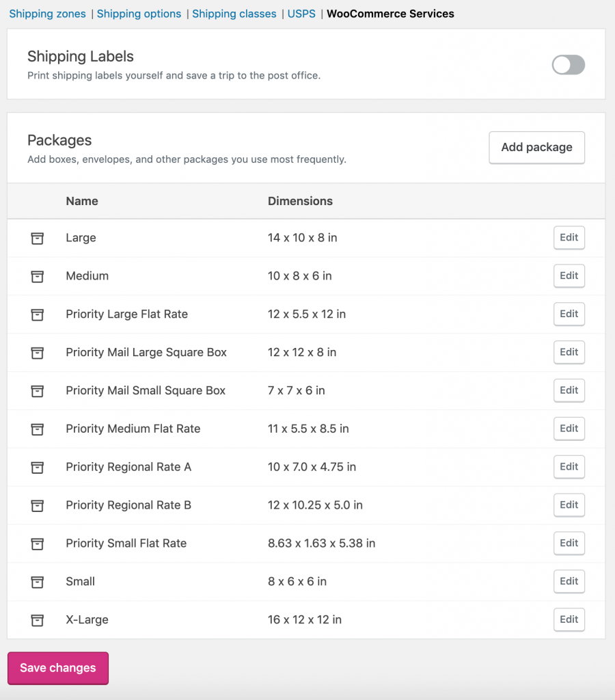Click the Add package button

coord(536,148)
